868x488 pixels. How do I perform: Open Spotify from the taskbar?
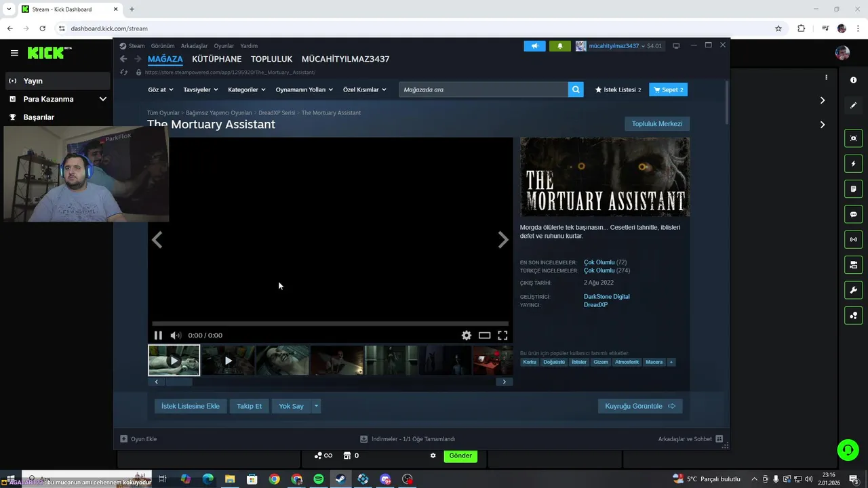pos(319,479)
